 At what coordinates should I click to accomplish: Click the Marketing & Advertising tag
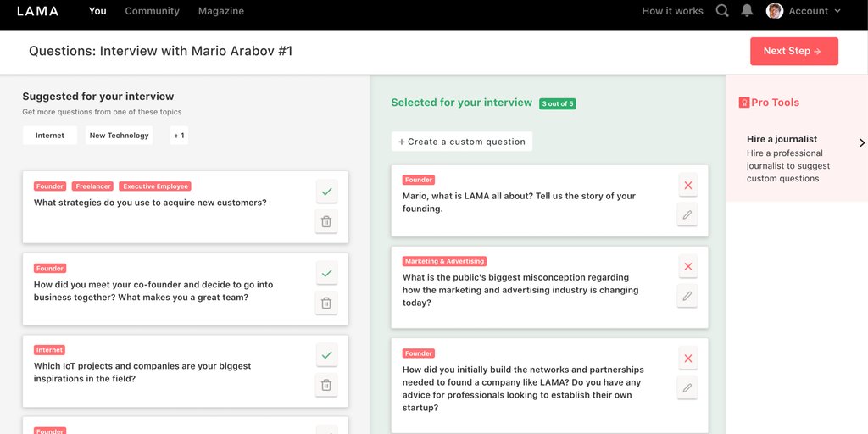pyautogui.click(x=444, y=261)
